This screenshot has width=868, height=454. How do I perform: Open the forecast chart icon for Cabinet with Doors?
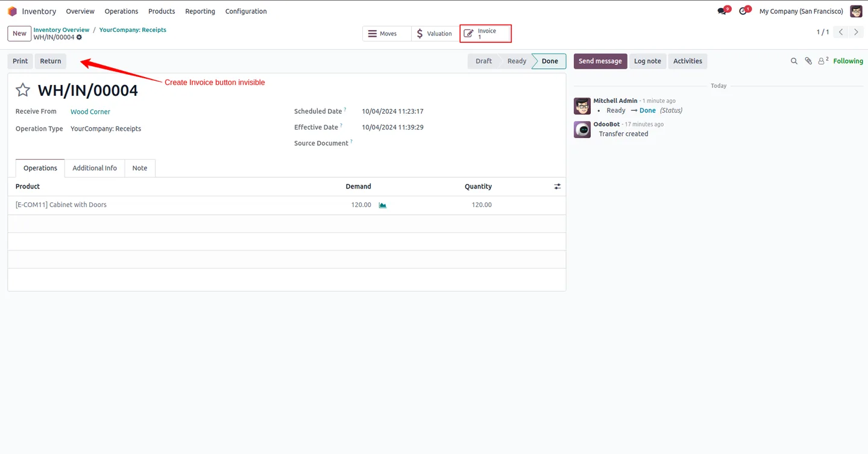[x=382, y=205]
